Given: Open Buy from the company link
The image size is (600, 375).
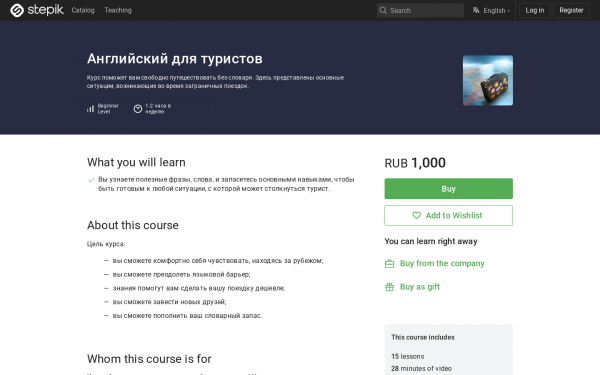Looking at the screenshot, I should click(x=442, y=263).
